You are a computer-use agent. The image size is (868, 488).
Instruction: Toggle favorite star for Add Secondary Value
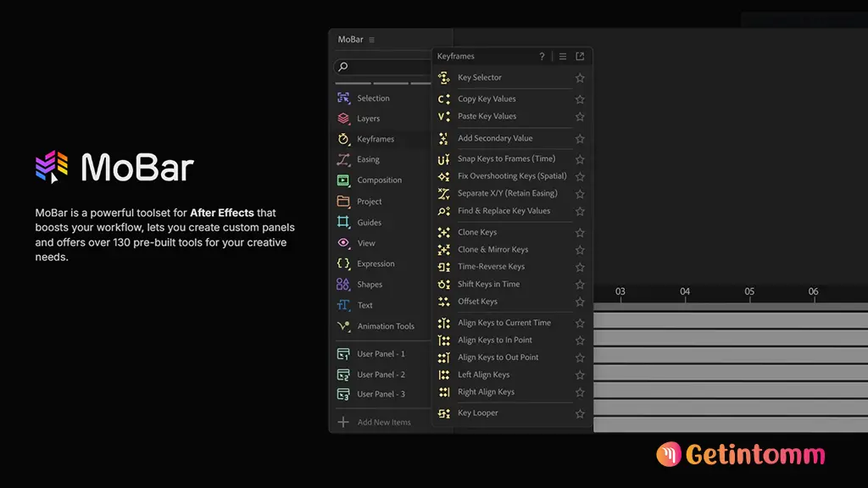[x=580, y=139]
